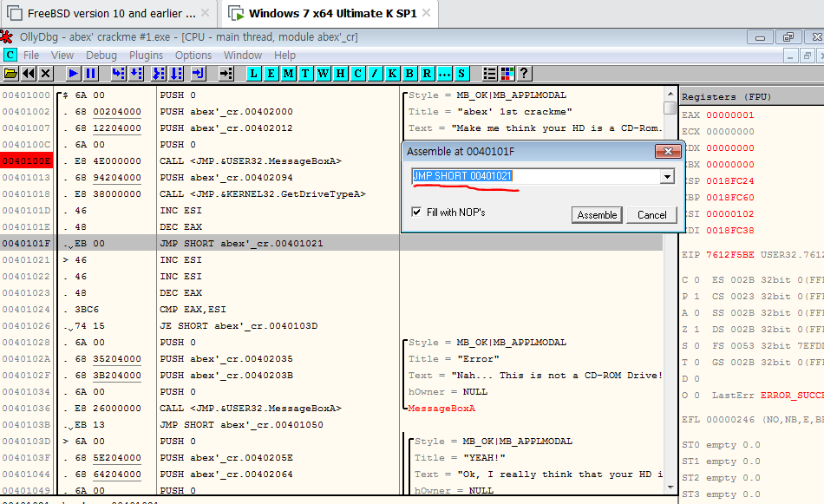
Task: Open the Plugins menu
Action: [x=146, y=56]
